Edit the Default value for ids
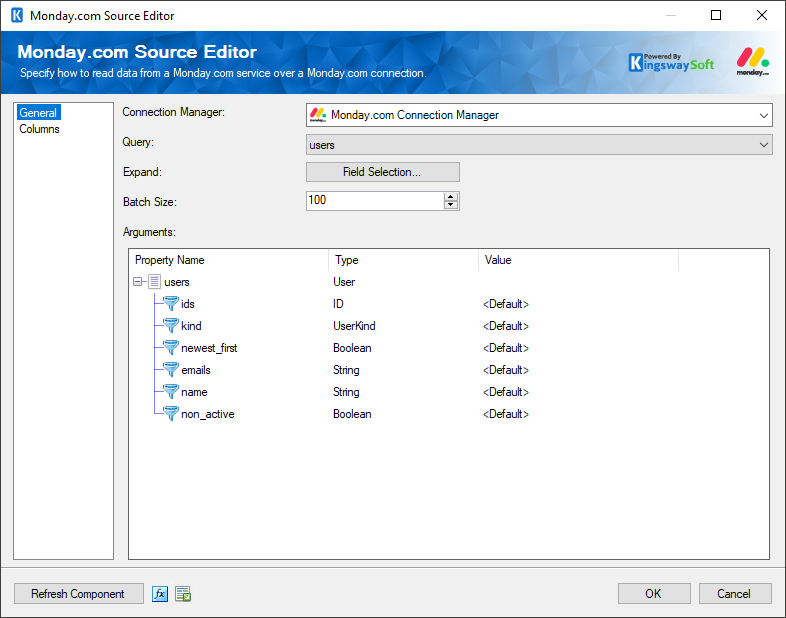786x618 pixels. (x=506, y=304)
